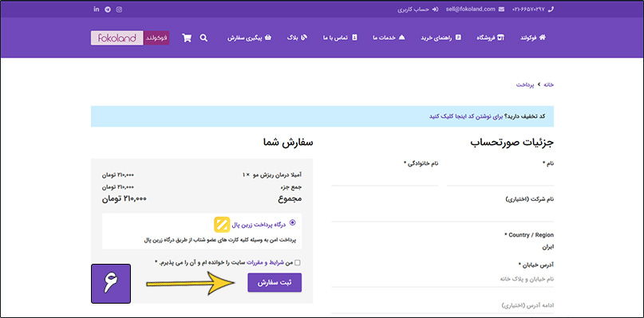
Task: Open the تماس با ما menu item
Action: pyautogui.click(x=341, y=37)
